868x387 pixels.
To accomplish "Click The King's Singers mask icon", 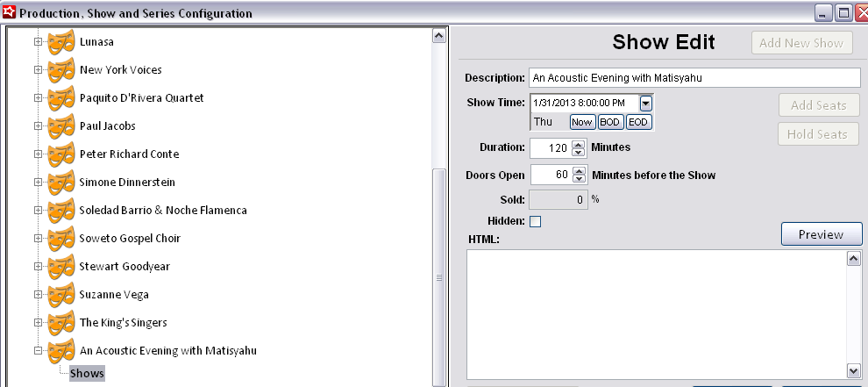I will tap(60, 323).
